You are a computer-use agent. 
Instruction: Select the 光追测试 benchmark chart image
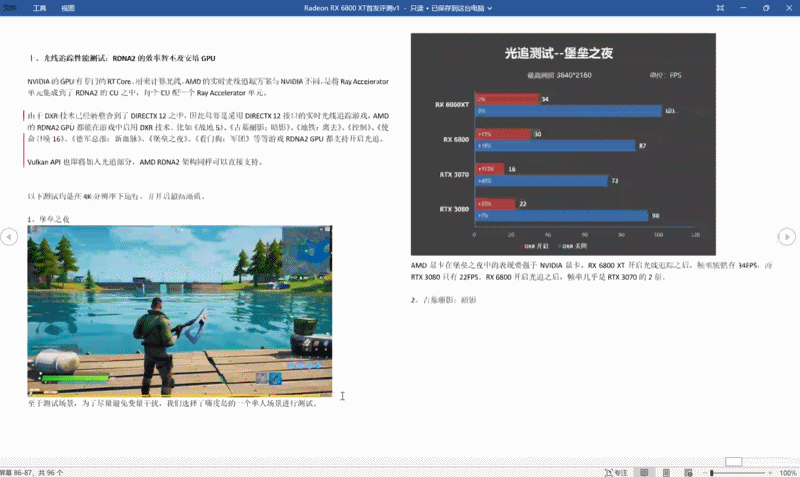[x=563, y=144]
